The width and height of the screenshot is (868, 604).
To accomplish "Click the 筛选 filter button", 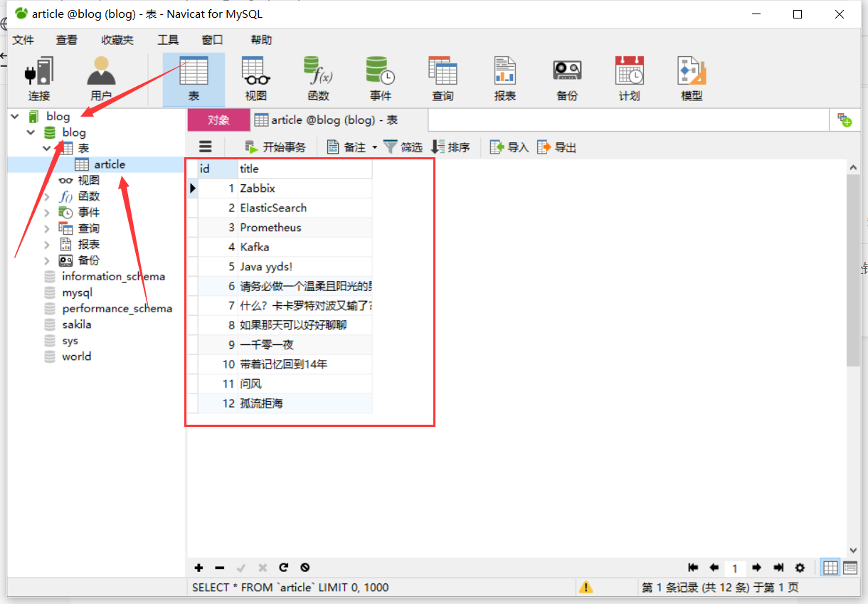I will coord(403,147).
